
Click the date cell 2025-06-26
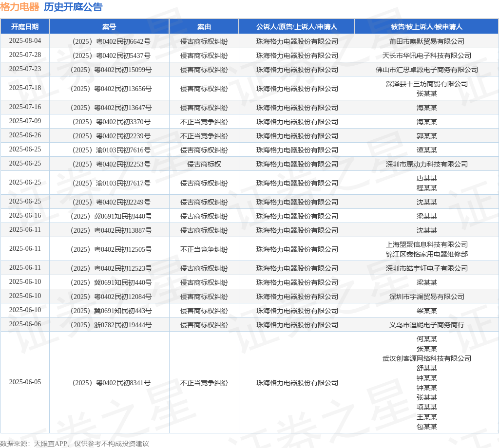tap(25, 135)
